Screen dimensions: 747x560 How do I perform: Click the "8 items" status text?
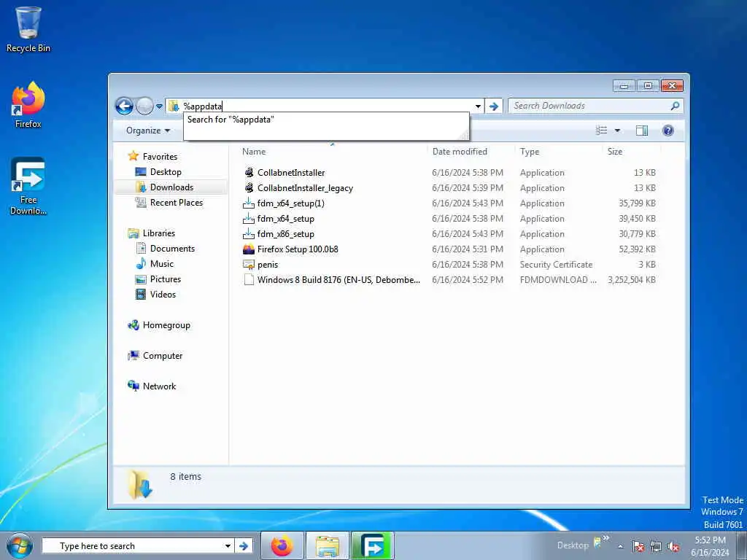pyautogui.click(x=186, y=476)
